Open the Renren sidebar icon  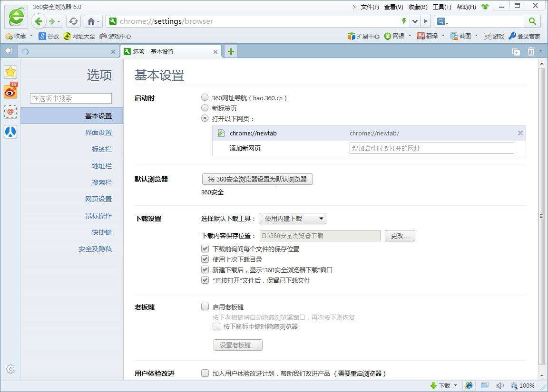[x=10, y=132]
